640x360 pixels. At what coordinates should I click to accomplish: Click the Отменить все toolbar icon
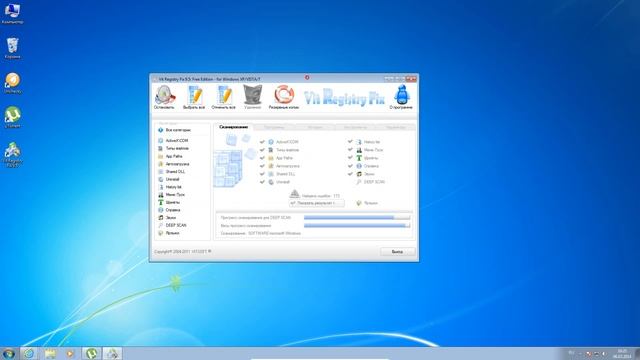tap(223, 97)
